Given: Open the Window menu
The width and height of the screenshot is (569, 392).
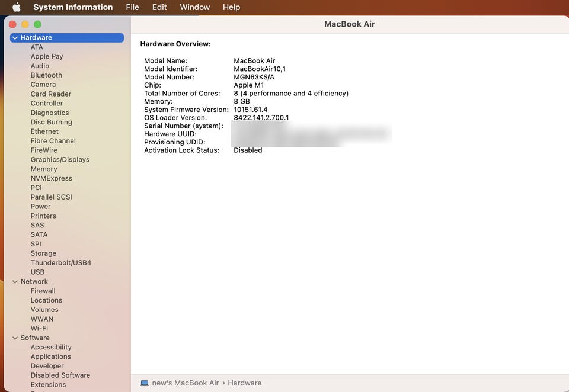Looking at the screenshot, I should point(195,7).
